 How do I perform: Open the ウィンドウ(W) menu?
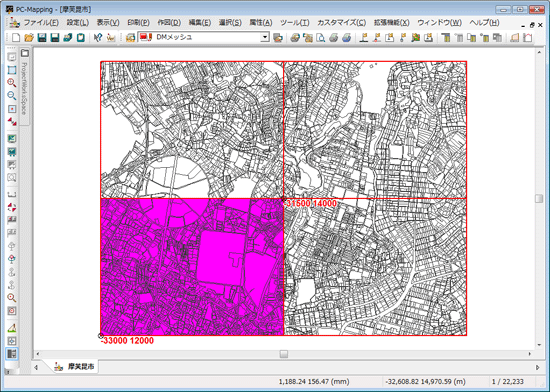pos(439,22)
